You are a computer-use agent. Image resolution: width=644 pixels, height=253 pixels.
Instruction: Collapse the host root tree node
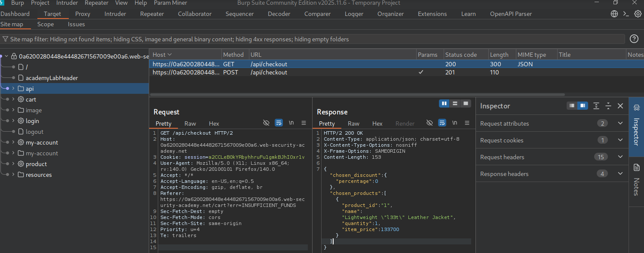pyautogui.click(x=6, y=56)
